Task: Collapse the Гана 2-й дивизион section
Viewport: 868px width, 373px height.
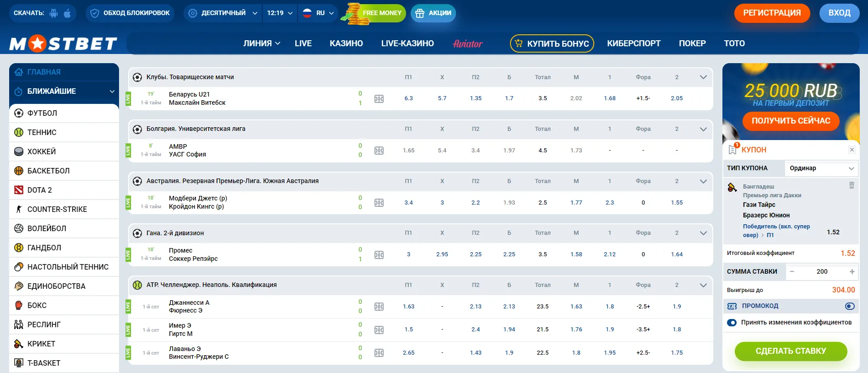Action: (703, 233)
